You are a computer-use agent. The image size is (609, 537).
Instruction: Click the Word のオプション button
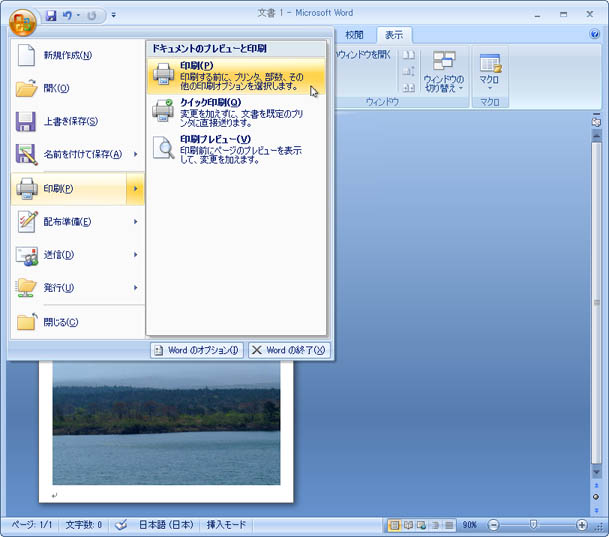[196, 350]
